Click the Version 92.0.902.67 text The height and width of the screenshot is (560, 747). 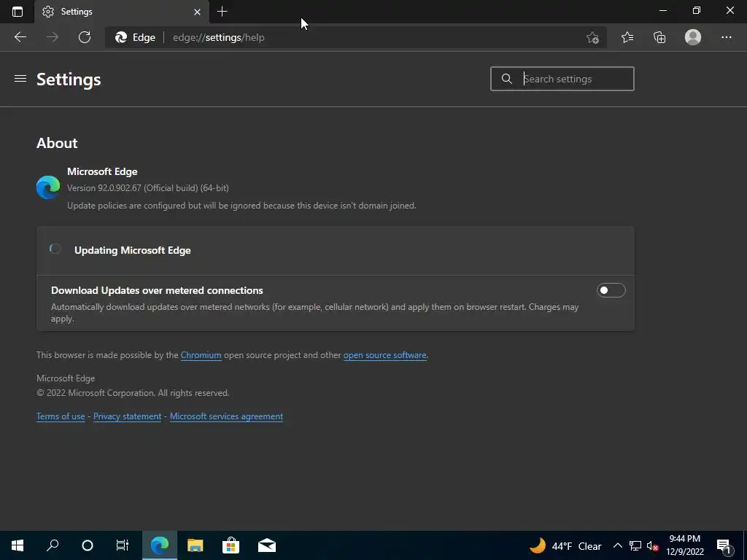147,188
